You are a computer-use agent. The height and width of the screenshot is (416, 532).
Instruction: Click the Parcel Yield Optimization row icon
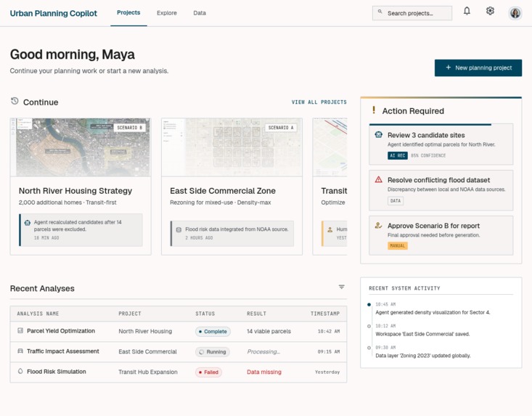[x=20, y=330]
